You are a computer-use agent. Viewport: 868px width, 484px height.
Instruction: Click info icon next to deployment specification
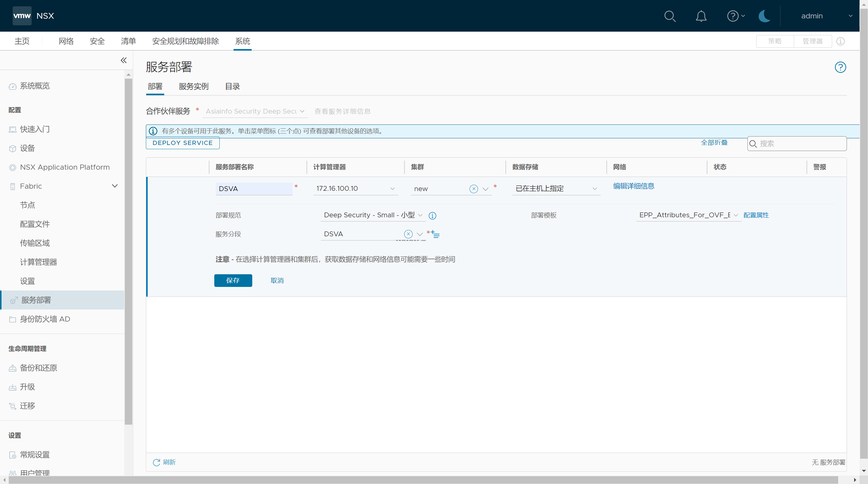(x=432, y=216)
